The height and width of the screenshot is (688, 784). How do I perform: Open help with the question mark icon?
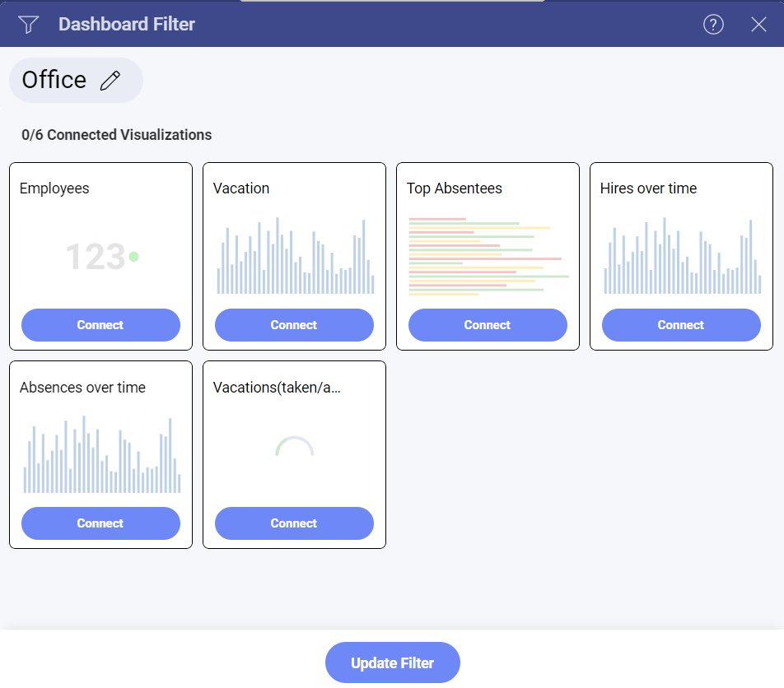[x=713, y=24]
